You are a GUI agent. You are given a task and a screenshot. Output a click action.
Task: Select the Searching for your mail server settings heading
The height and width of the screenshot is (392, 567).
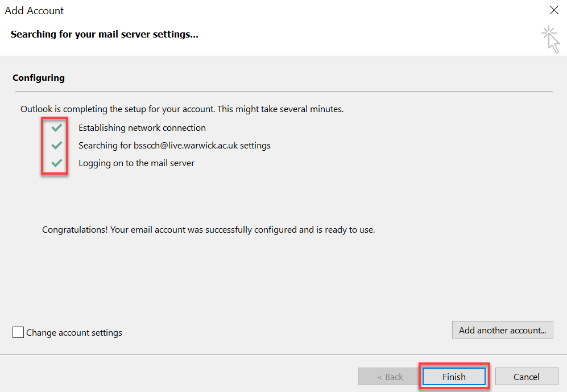104,34
